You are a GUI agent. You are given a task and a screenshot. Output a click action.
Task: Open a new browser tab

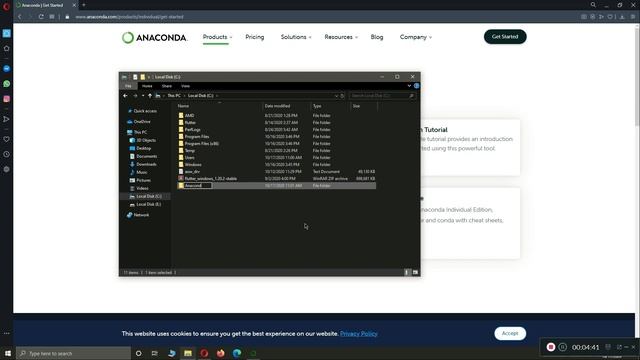[x=84, y=5]
